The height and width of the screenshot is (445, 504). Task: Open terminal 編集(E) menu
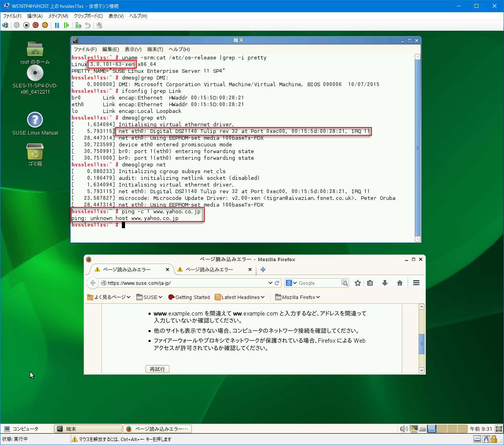[x=110, y=49]
